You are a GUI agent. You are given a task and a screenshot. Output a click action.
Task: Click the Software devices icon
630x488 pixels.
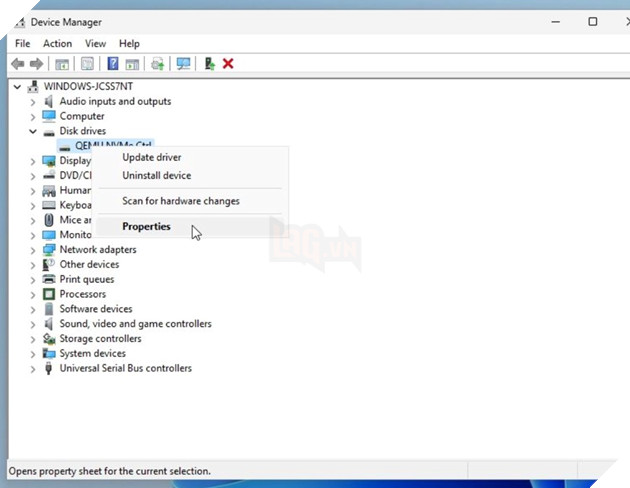pos(49,309)
